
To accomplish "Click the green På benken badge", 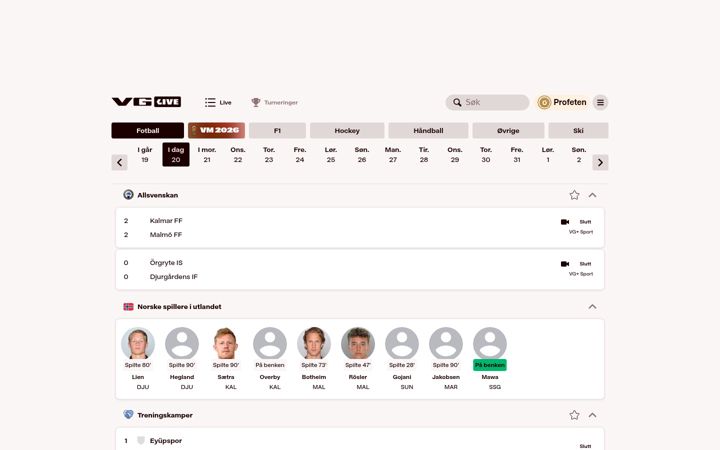I will (490, 365).
